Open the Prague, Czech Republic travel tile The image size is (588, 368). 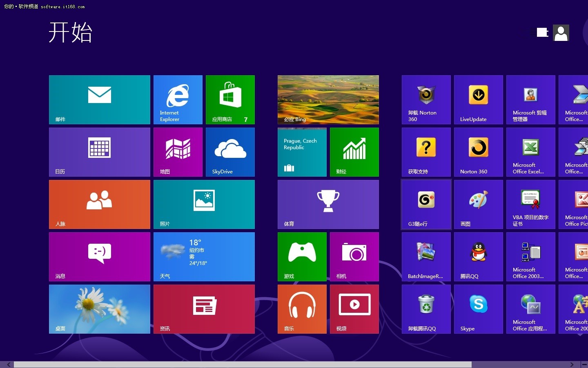[302, 152]
